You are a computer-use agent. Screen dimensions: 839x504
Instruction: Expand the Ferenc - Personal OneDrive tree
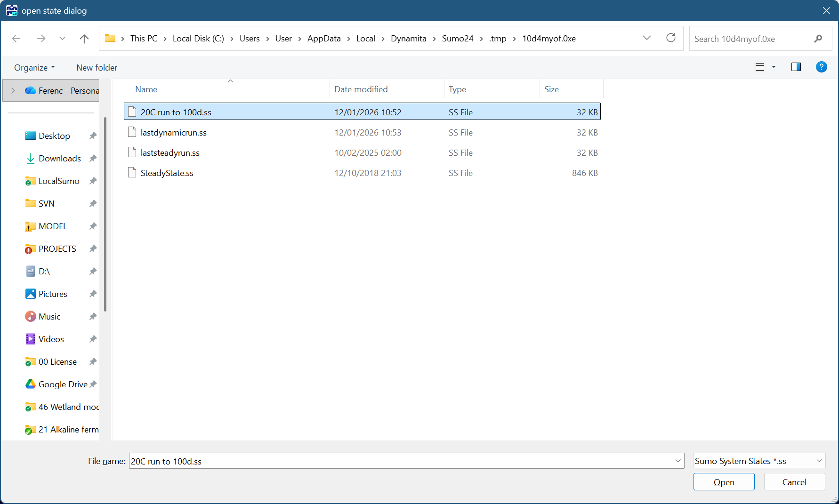[x=13, y=91]
